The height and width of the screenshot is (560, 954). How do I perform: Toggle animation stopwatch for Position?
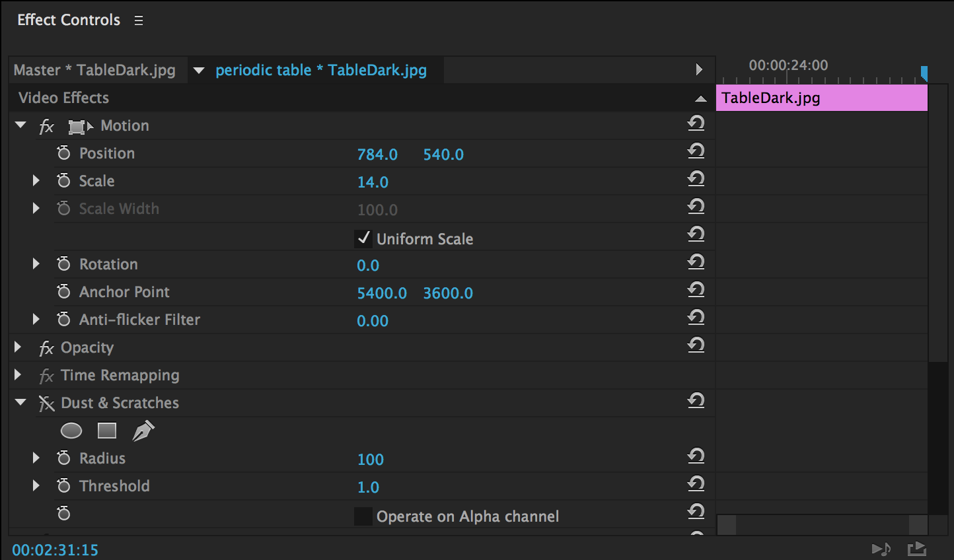click(63, 153)
